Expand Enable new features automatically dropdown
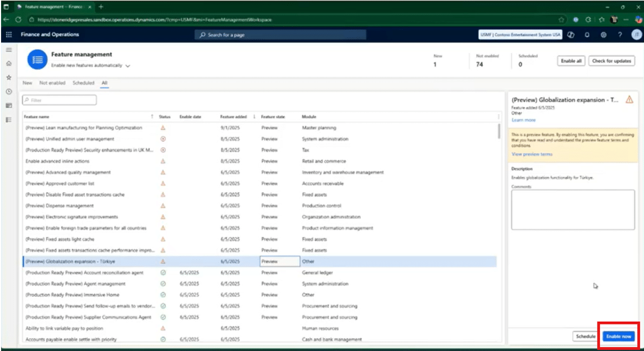 click(128, 66)
